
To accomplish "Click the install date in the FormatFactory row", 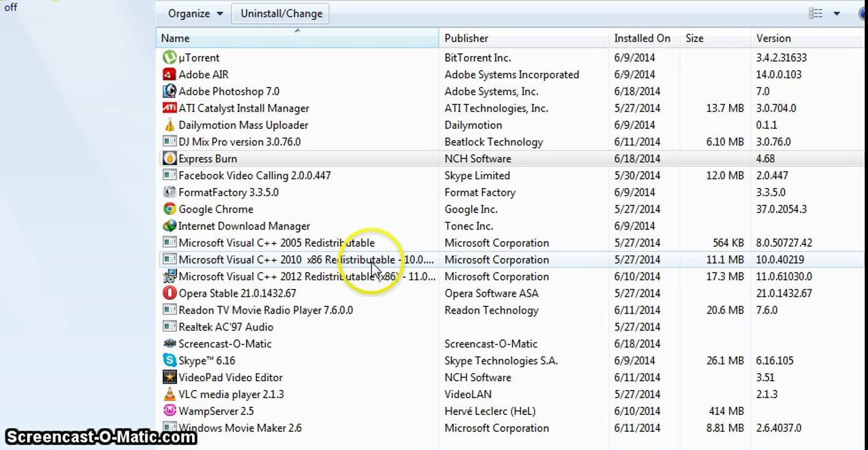I will click(635, 192).
